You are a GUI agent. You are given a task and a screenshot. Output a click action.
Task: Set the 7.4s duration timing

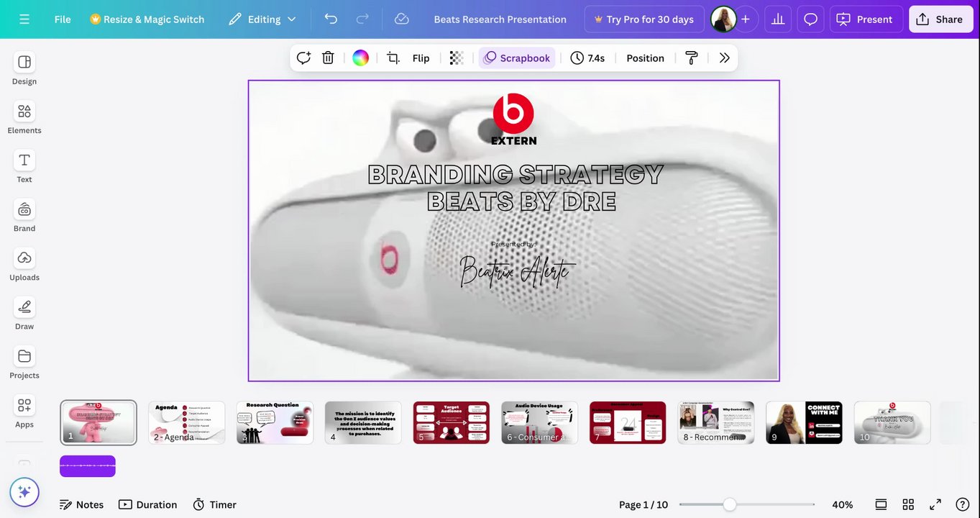click(587, 58)
